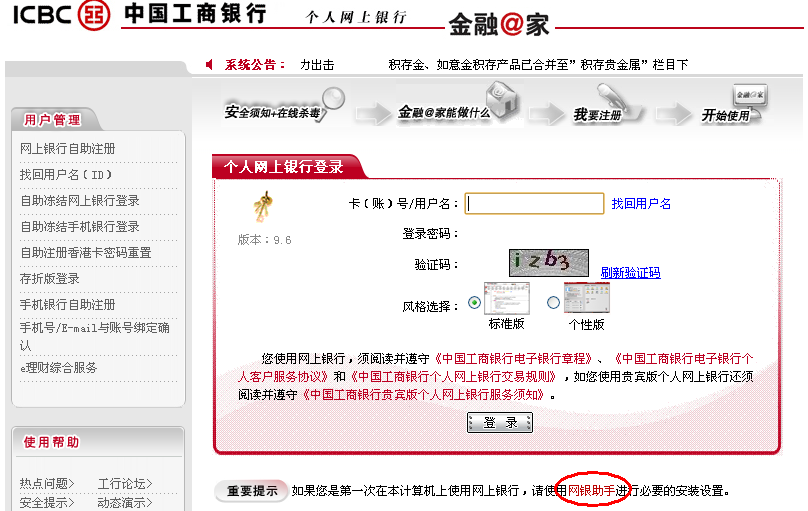The height and width of the screenshot is (511, 808).
Task: Click the 中国工商银行 header title
Action: [x=195, y=13]
